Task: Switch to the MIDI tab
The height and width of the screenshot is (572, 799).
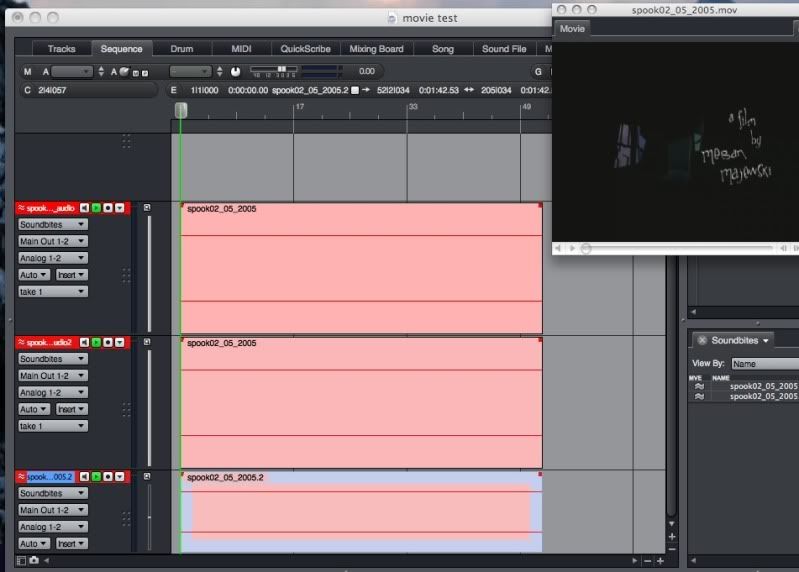Action: [x=241, y=49]
